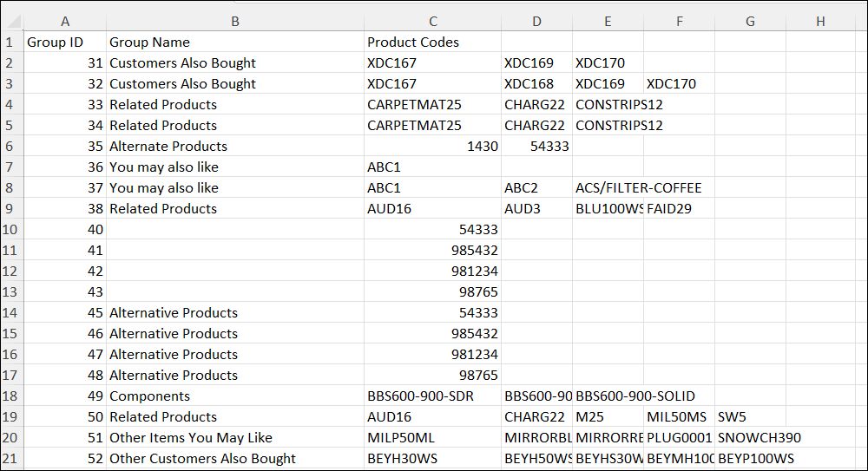This screenshot has width=868, height=471.
Task: Select row 13 header
Action: tap(11, 292)
